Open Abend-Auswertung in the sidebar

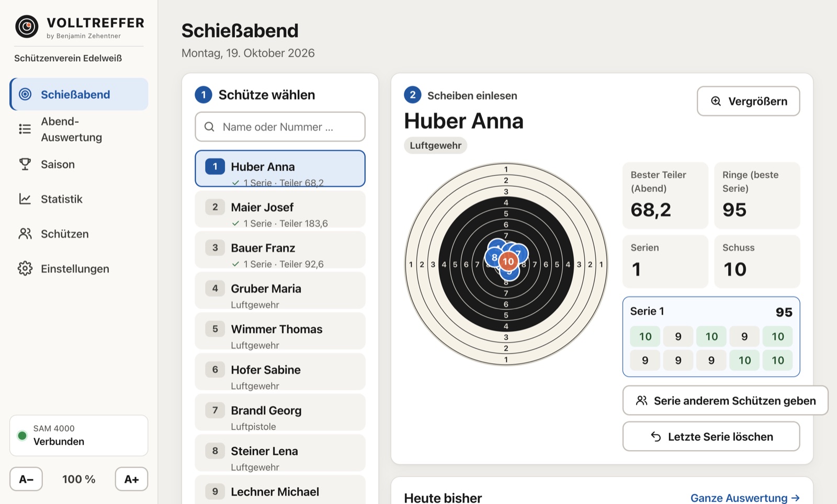point(79,129)
